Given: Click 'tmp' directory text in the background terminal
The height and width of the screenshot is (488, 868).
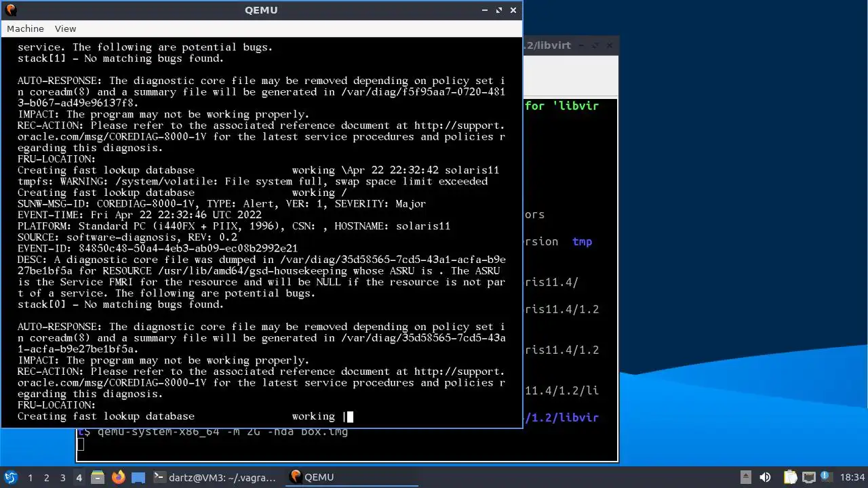Looking at the screenshot, I should pos(582,241).
